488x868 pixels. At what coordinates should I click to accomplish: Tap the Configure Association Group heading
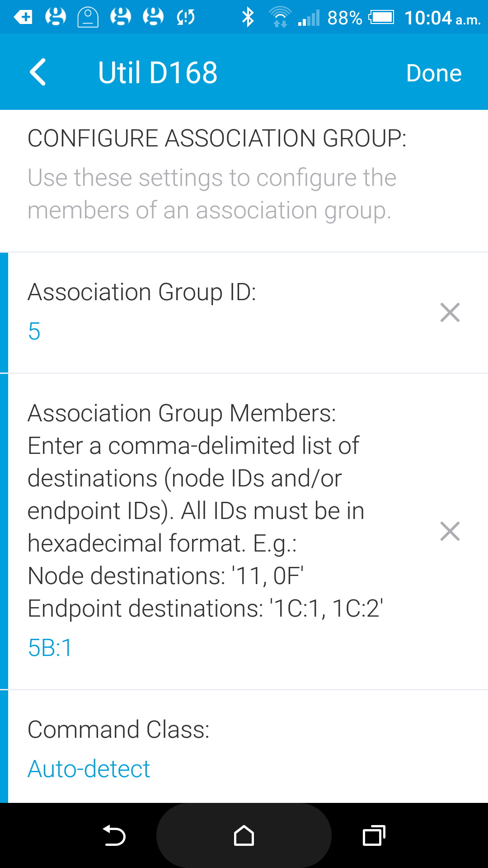217,138
